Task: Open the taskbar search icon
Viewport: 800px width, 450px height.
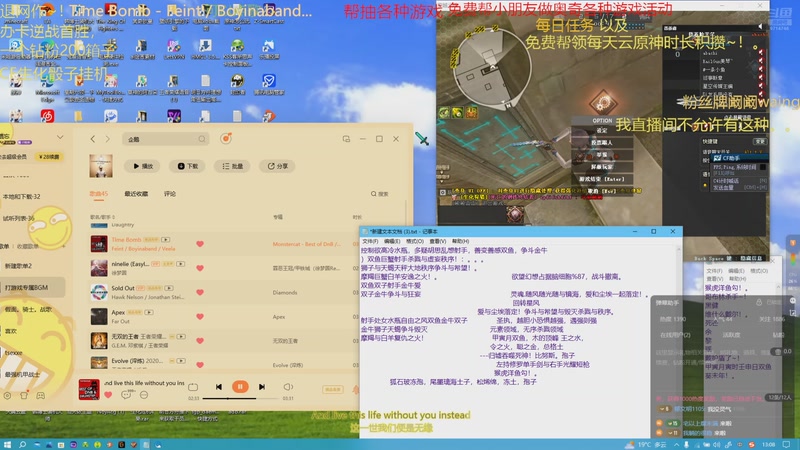Action: click(22, 444)
